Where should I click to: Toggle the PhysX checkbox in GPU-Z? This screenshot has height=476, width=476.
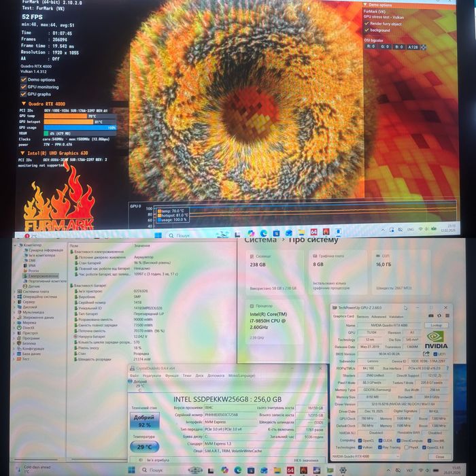[x=406, y=447]
